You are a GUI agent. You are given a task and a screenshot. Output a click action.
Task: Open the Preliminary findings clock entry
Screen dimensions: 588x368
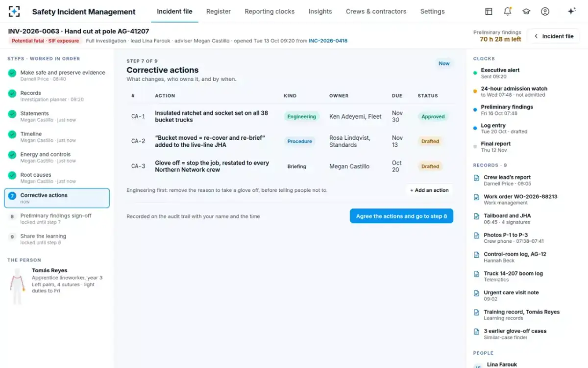tap(507, 110)
